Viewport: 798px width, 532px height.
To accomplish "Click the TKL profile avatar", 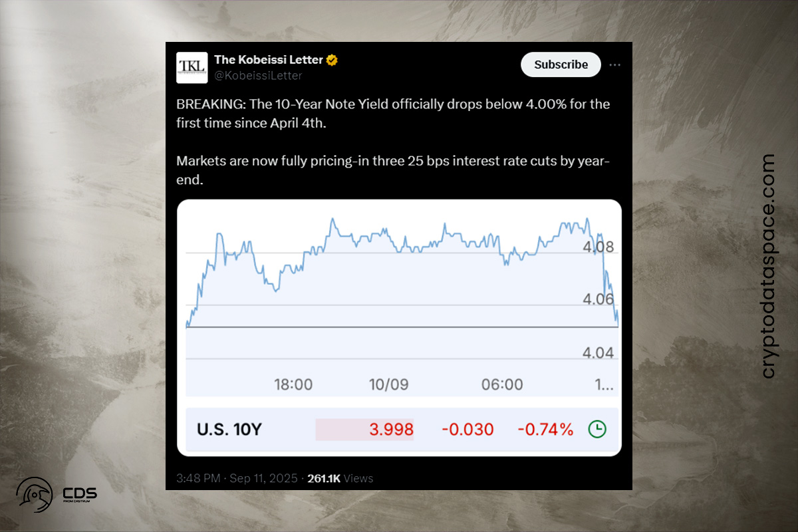I will tap(192, 67).
